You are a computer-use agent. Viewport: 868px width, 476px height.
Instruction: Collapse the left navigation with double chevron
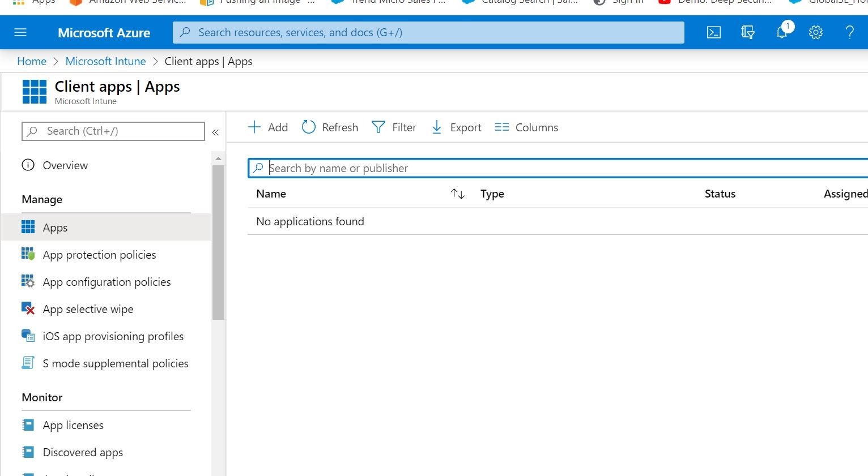point(215,132)
